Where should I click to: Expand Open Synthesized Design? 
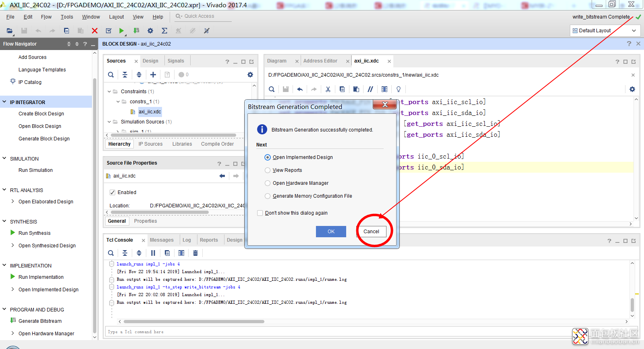pyautogui.click(x=13, y=245)
